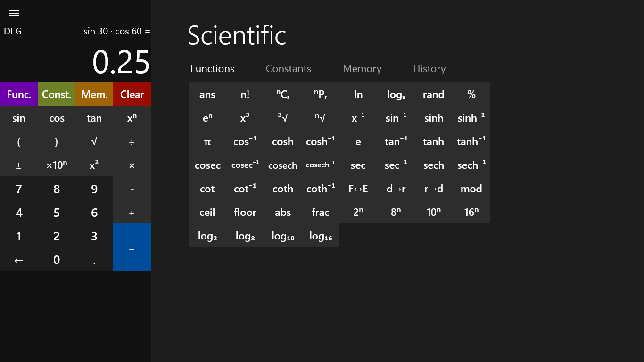
Task: Open the Const. functions panel
Action: pyautogui.click(x=56, y=94)
